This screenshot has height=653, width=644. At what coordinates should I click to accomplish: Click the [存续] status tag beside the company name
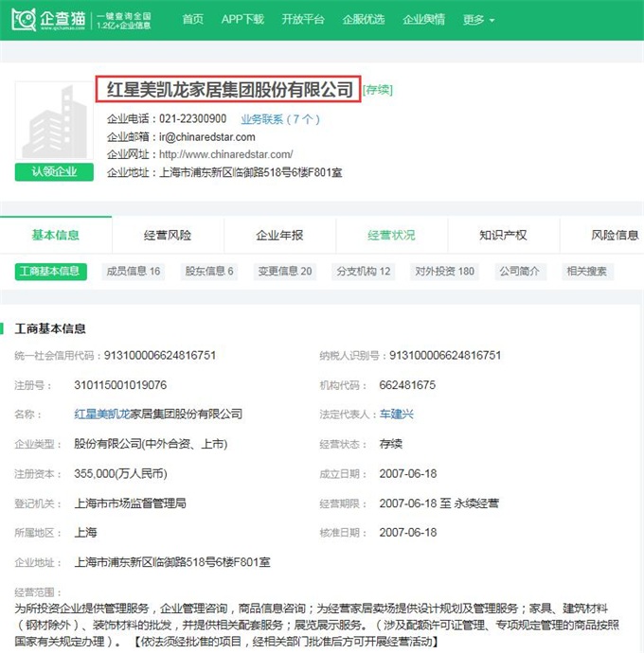point(378,90)
